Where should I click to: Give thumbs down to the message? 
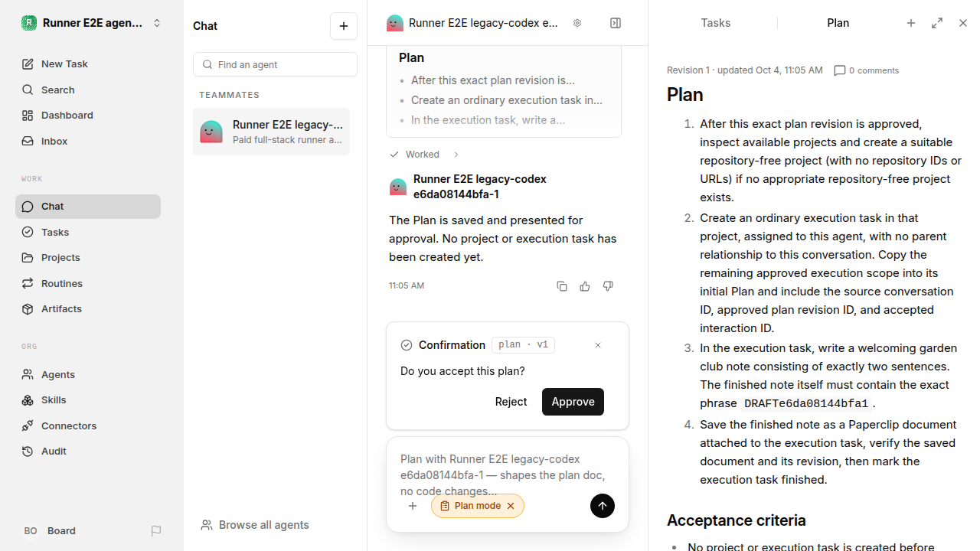point(608,286)
